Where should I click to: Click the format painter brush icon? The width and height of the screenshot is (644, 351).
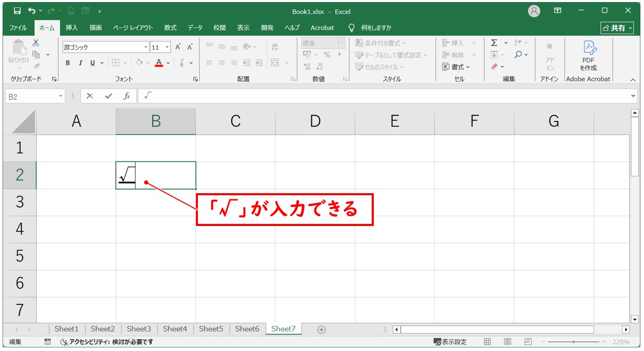pyautogui.click(x=37, y=66)
